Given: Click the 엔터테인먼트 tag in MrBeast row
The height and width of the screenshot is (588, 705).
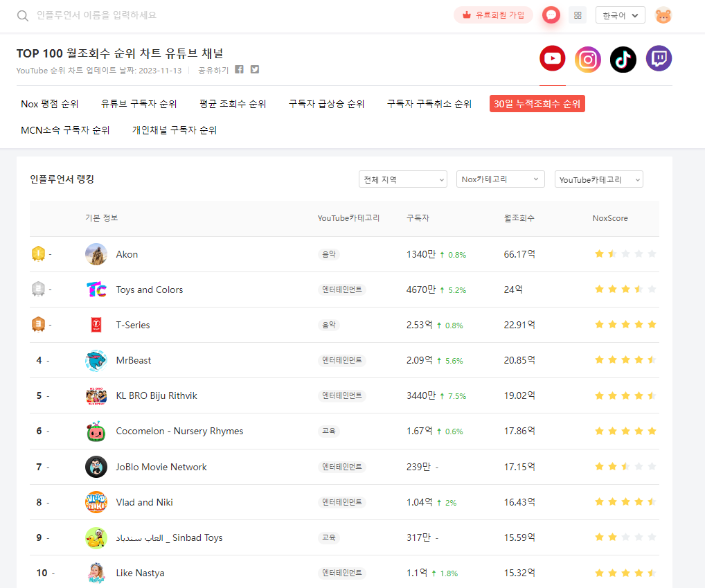Looking at the screenshot, I should [341, 361].
